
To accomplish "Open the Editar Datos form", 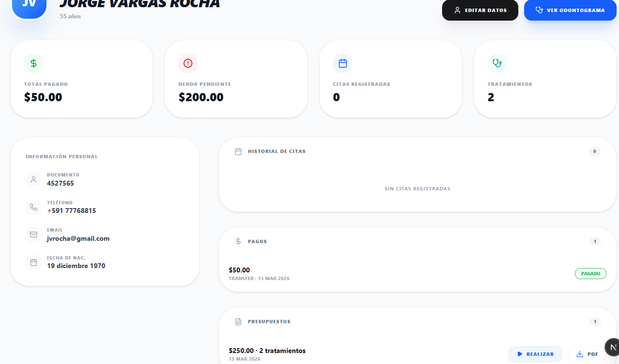I will (480, 10).
